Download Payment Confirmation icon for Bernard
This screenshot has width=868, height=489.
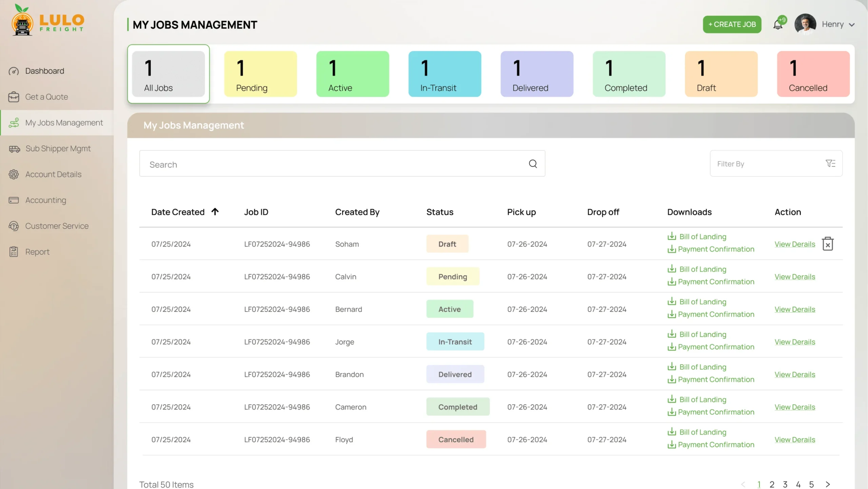pos(672,314)
